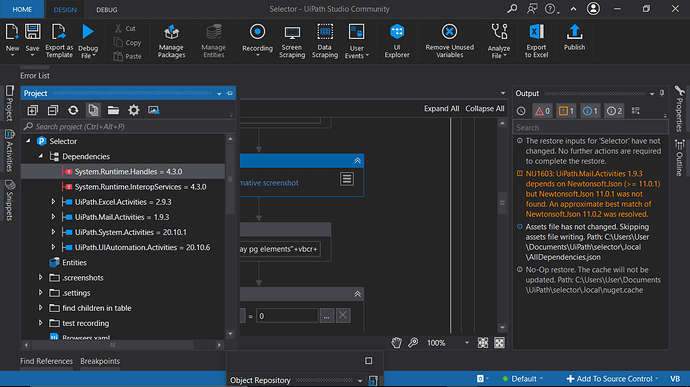Refresh the Project panel tree
The height and width of the screenshot is (387, 690).
73,110
